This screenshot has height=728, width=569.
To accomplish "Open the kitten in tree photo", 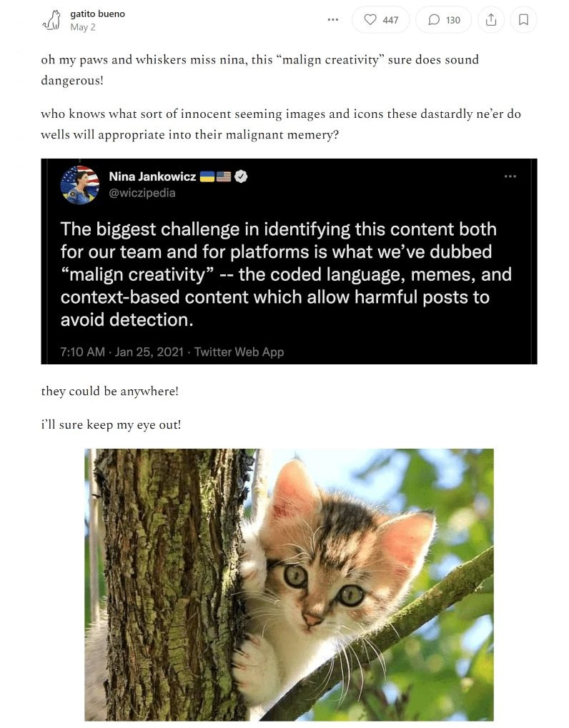I will (289, 584).
